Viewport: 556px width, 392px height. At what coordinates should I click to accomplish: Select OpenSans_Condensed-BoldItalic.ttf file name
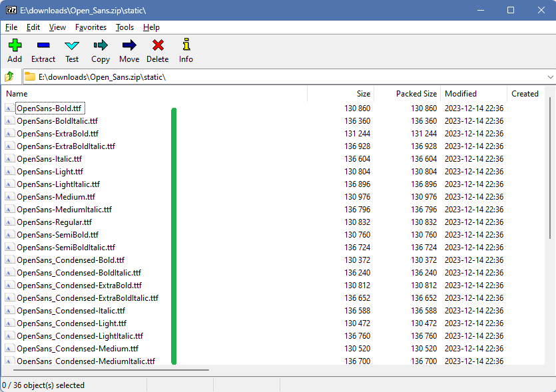click(x=79, y=273)
